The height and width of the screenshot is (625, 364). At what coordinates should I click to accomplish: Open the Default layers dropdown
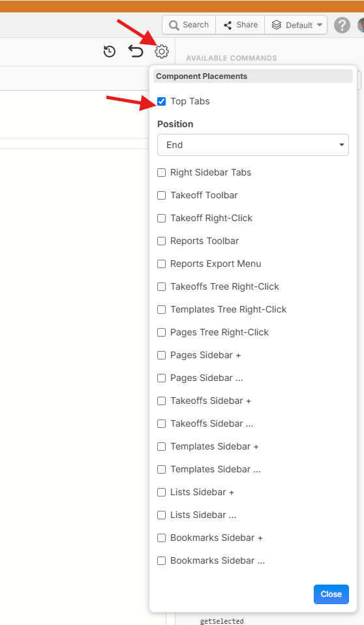tap(296, 25)
